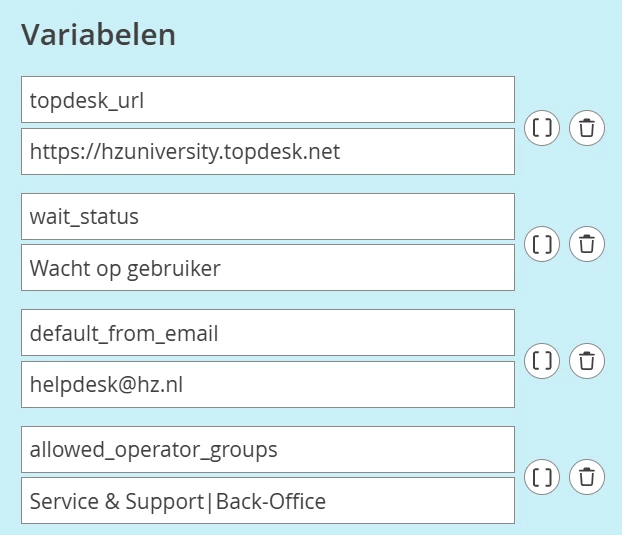
Task: Focus the wait_status name field
Action: 268,217
